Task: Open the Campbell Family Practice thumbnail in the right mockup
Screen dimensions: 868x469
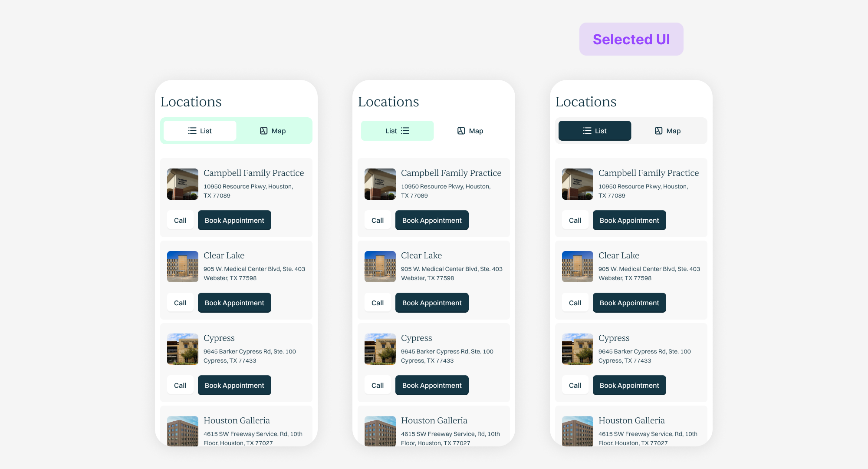Action: click(577, 184)
